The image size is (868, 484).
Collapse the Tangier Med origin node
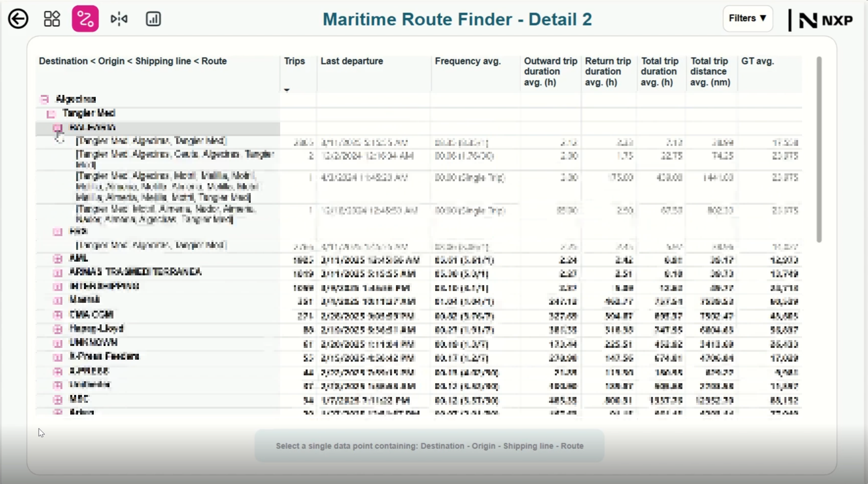point(51,114)
